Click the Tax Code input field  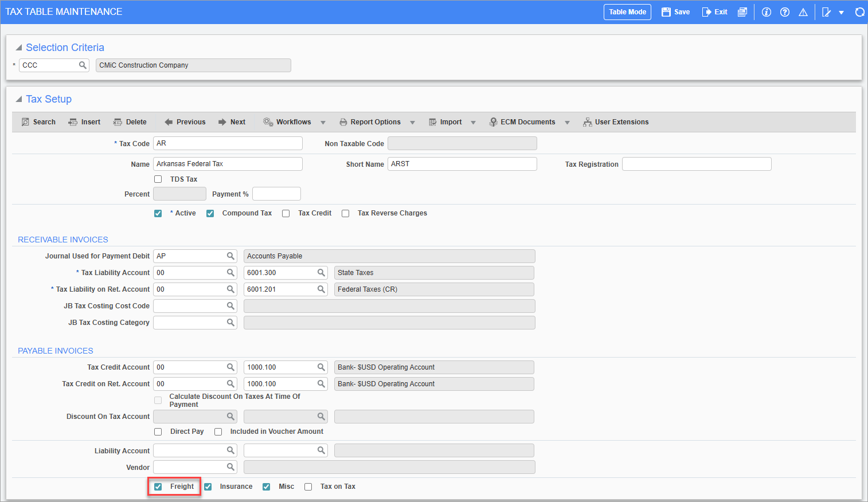coord(228,143)
